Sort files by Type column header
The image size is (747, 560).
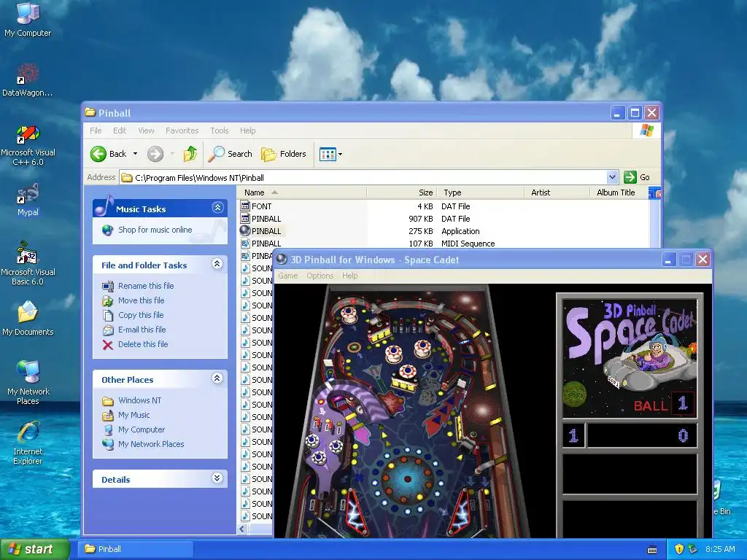click(480, 192)
